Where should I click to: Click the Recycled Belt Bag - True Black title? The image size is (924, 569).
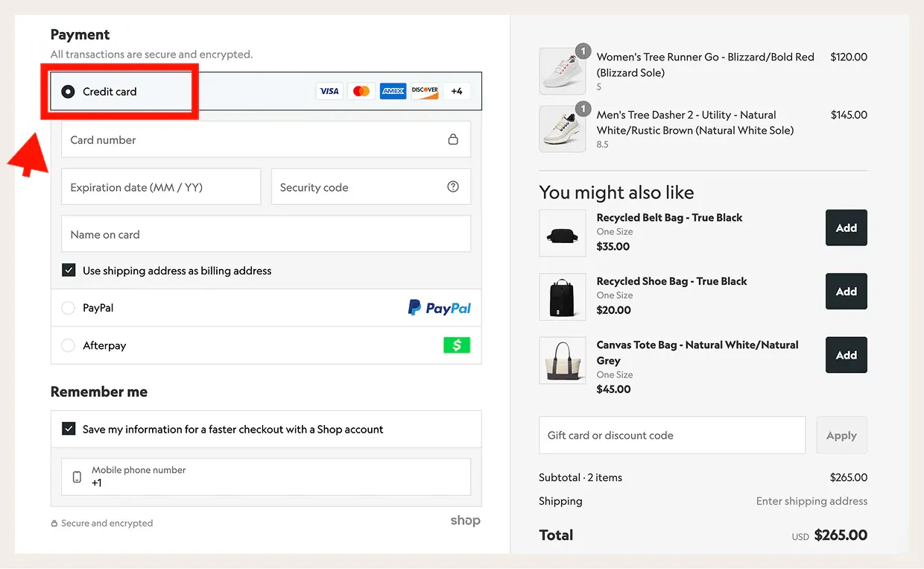pos(670,218)
